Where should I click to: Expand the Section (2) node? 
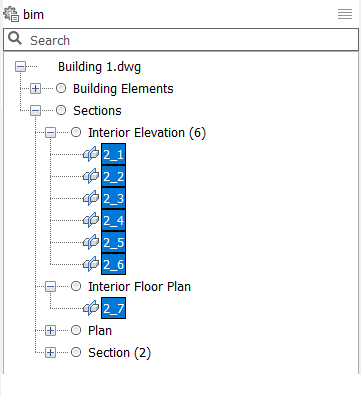[50, 353]
